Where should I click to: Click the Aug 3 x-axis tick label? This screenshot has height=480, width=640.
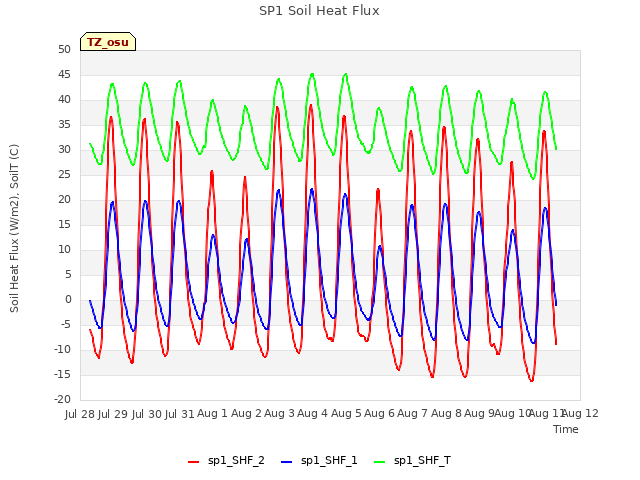coord(280,413)
